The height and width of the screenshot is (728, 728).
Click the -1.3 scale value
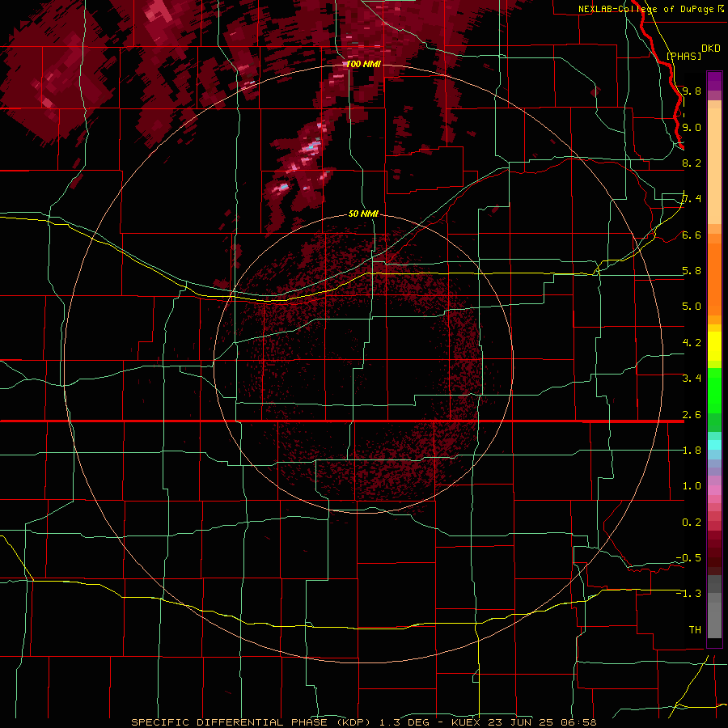click(688, 594)
